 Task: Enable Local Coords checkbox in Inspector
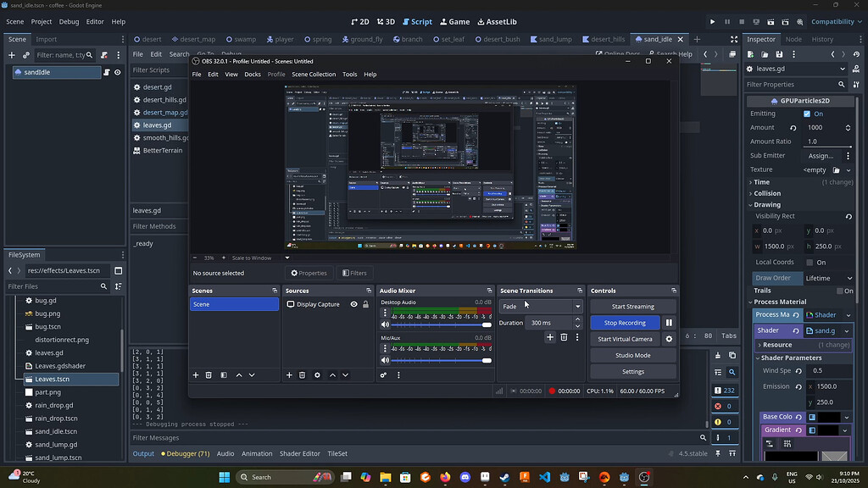point(810,263)
